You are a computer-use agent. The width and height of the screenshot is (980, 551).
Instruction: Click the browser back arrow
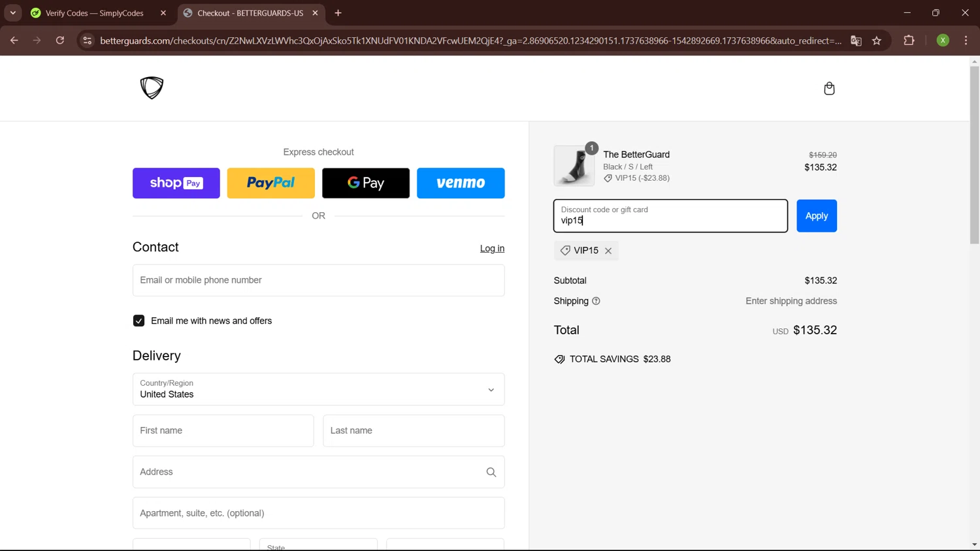[x=14, y=40]
